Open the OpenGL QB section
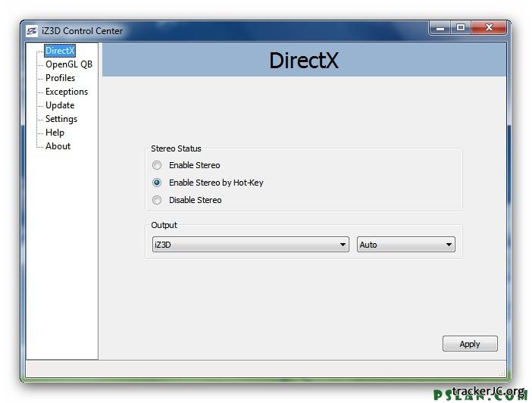This screenshot has width=532, height=403. [68, 64]
